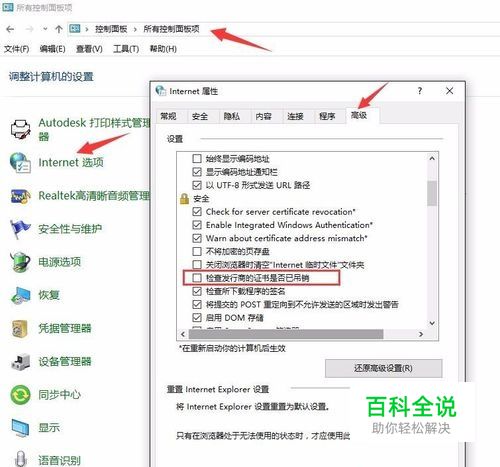Open the 文件(F) menu

pos(16,49)
